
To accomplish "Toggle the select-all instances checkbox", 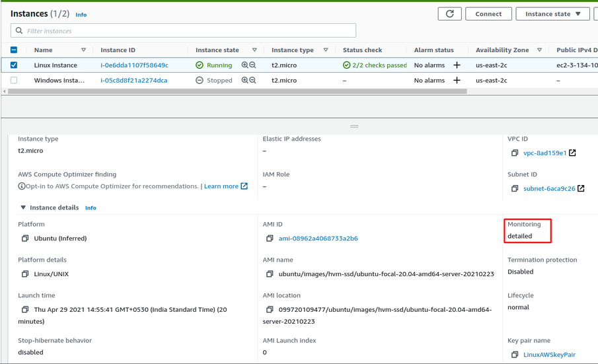I will pyautogui.click(x=14, y=50).
